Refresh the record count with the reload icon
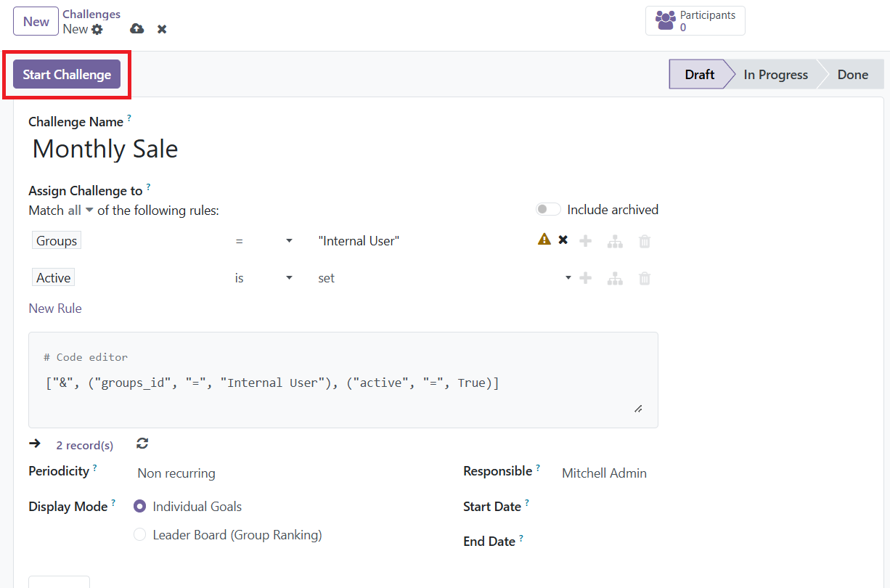890x588 pixels. tap(142, 444)
